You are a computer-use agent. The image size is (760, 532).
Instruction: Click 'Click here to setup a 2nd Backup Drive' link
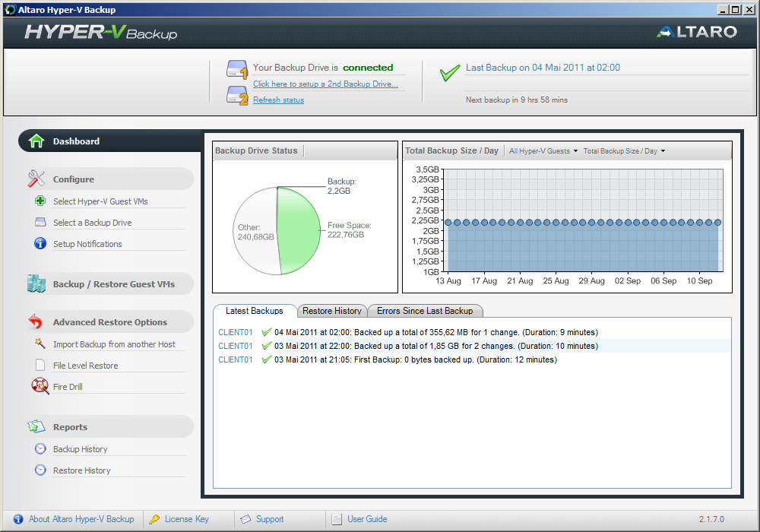coord(325,84)
